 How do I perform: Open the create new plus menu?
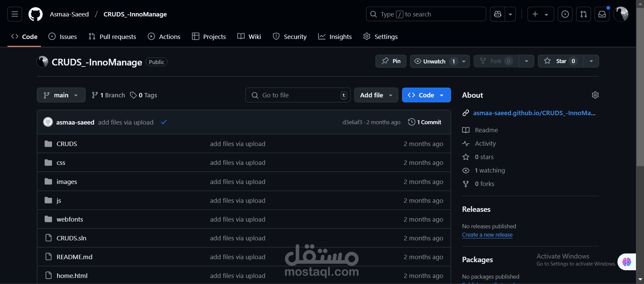tap(541, 14)
